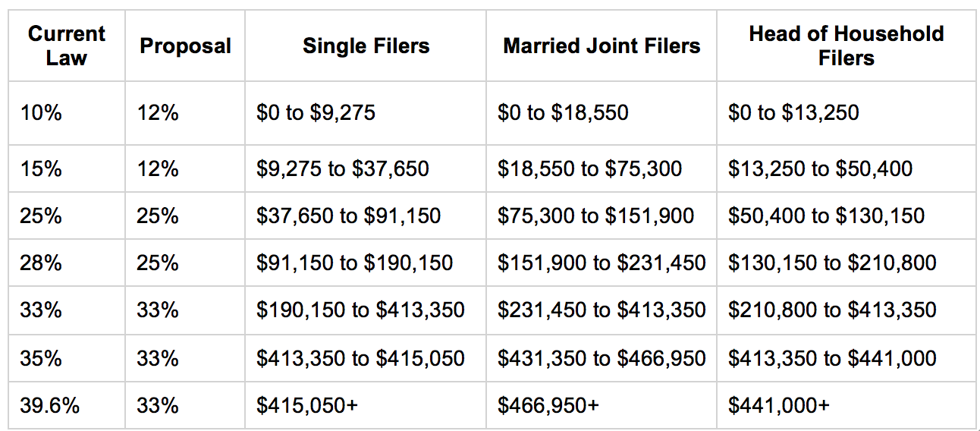Select the 28% current law cell
Screen dimensions: 980x431
tap(67, 263)
